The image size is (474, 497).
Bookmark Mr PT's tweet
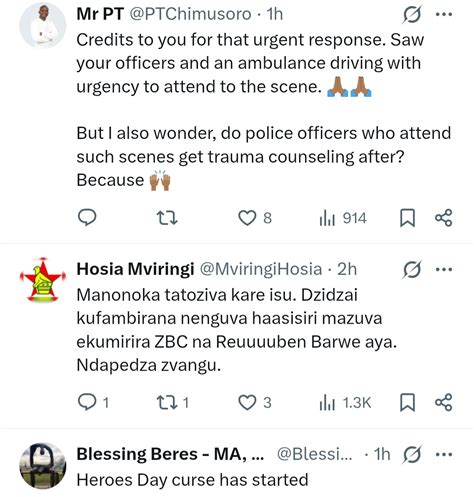pyautogui.click(x=407, y=218)
